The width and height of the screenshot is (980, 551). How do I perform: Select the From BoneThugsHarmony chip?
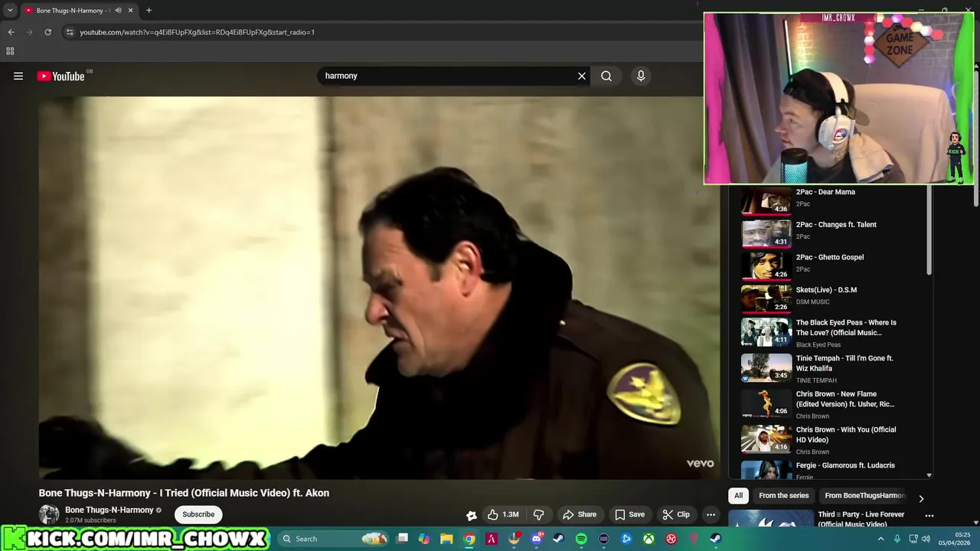click(x=864, y=496)
